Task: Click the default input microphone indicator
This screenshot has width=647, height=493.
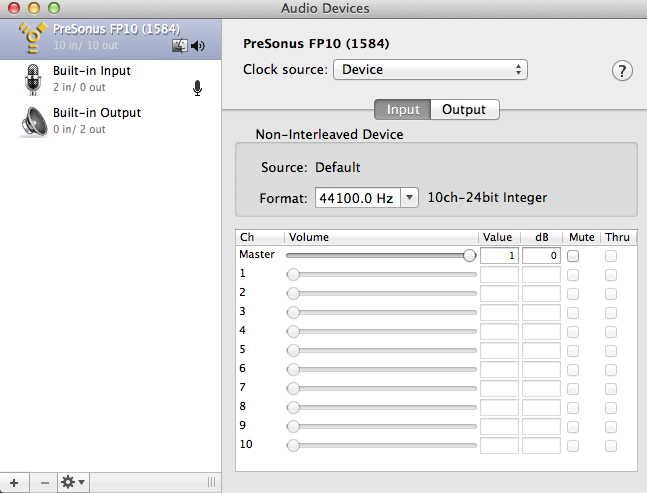Action: point(197,88)
